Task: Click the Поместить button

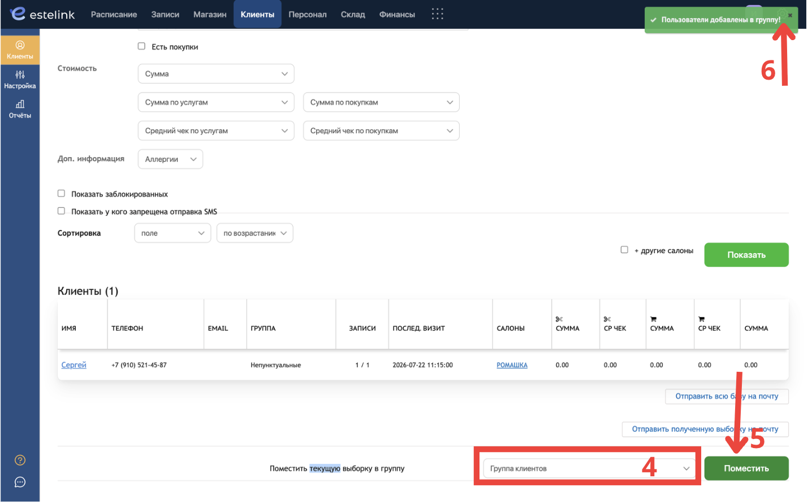Action: (746, 468)
